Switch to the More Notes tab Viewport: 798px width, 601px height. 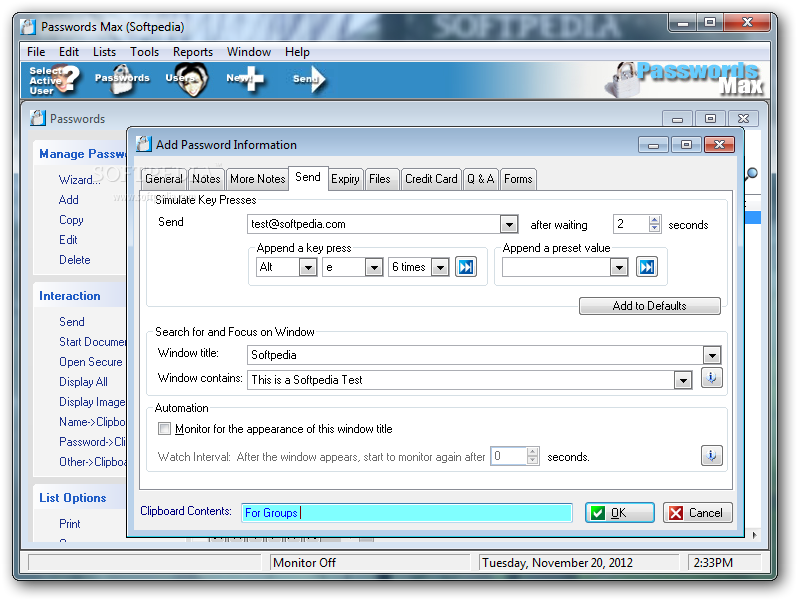click(x=258, y=179)
